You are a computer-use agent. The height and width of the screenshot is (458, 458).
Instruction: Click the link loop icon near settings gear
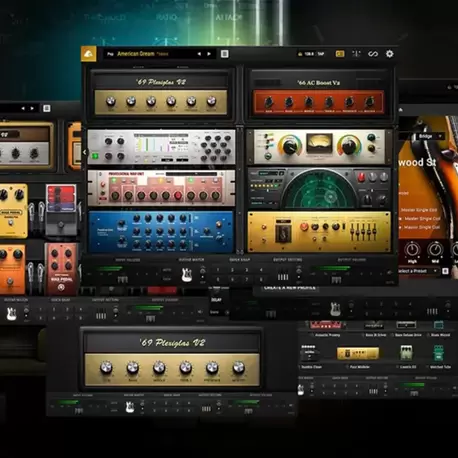[373, 54]
